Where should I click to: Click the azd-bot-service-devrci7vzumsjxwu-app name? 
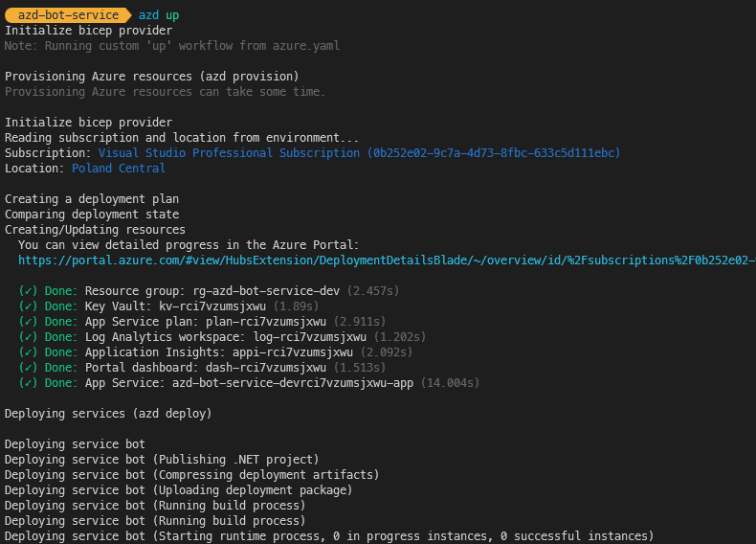tap(293, 383)
